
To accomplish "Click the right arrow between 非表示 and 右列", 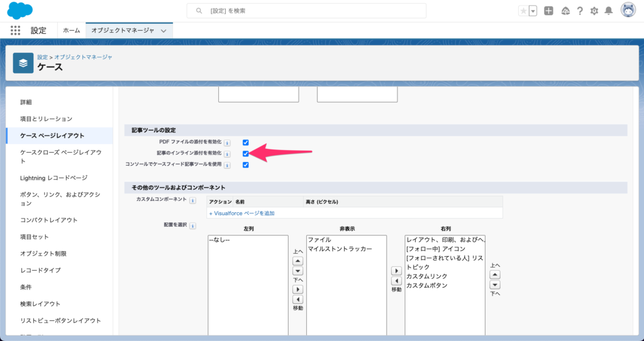I will [396, 271].
